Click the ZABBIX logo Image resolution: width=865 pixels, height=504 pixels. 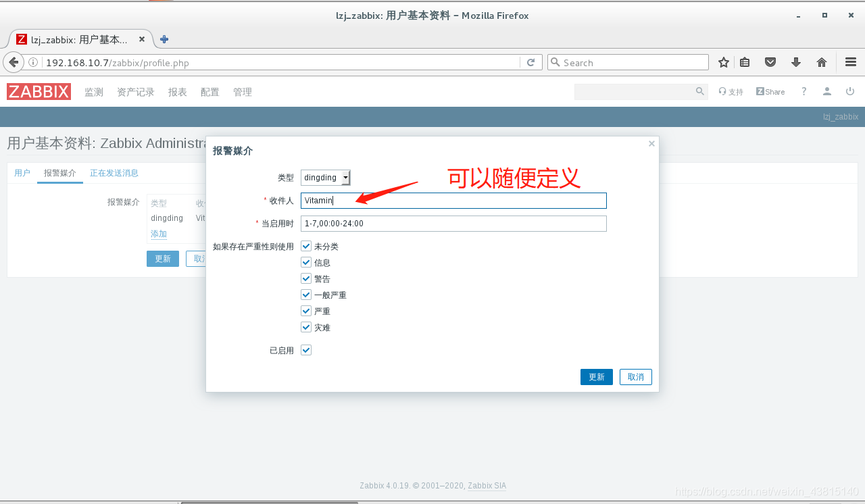[39, 92]
